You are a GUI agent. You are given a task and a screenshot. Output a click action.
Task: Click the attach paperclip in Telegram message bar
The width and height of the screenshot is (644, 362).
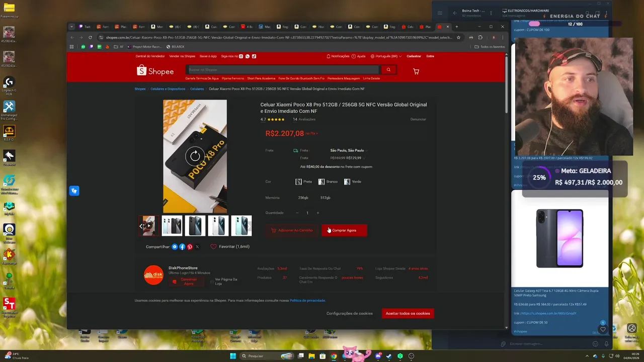tap(503, 344)
